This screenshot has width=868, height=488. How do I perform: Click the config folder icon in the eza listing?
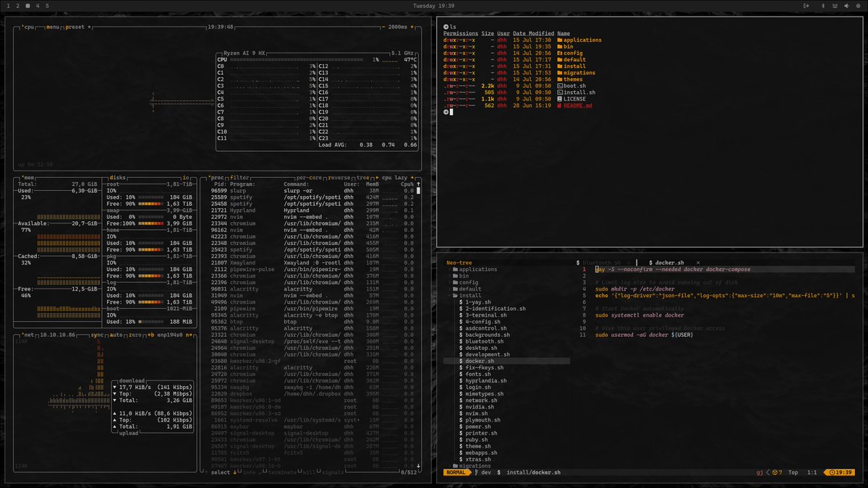(560, 53)
